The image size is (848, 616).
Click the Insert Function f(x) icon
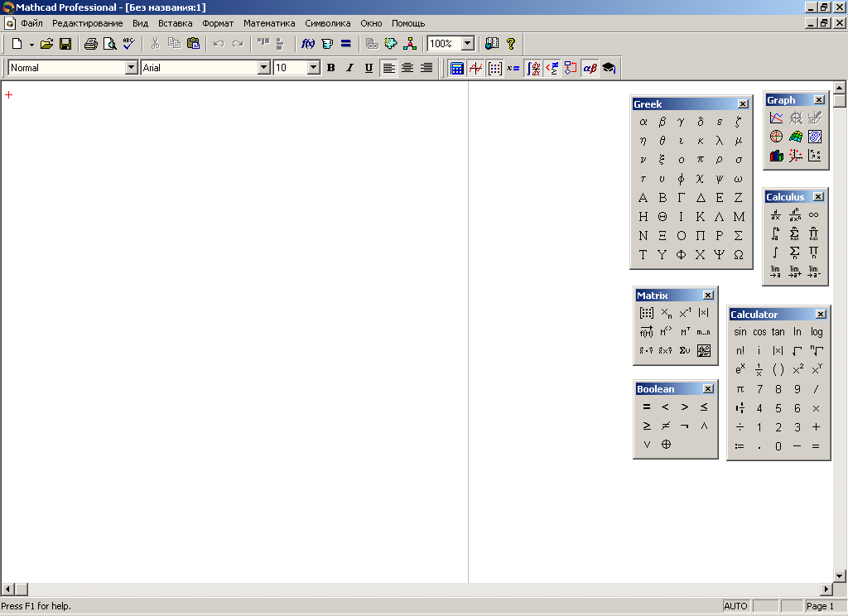coord(308,44)
